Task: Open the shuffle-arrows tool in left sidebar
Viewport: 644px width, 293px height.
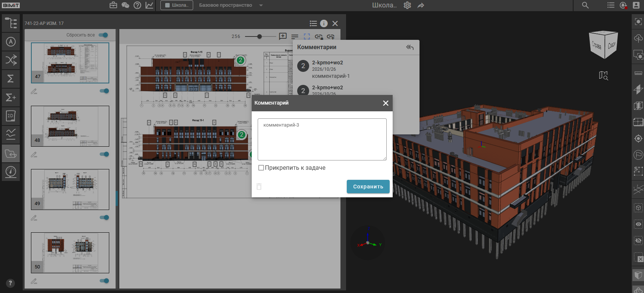Action: (x=11, y=60)
